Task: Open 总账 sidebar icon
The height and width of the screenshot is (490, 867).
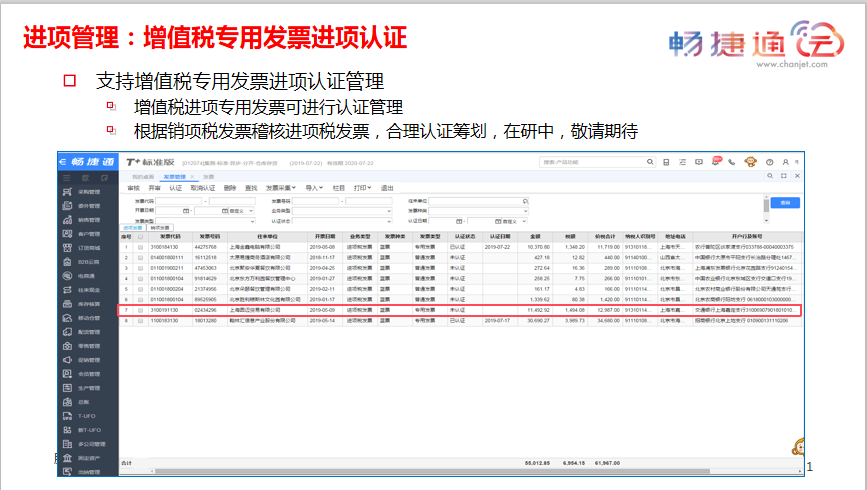Action: 67,402
